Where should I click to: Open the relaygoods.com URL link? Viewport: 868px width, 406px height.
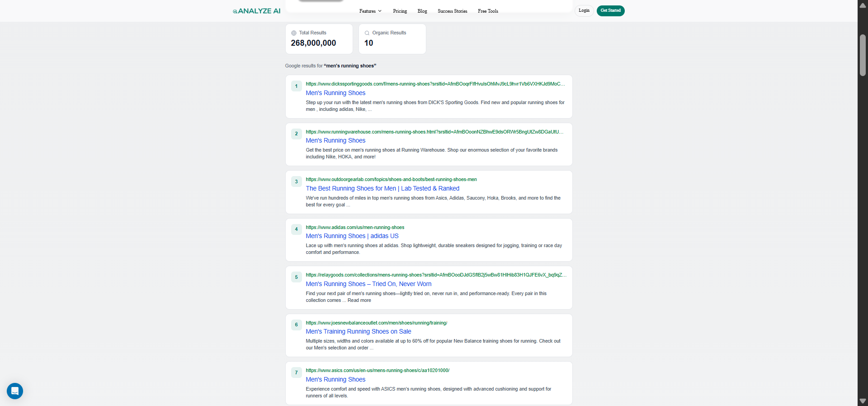point(436,275)
